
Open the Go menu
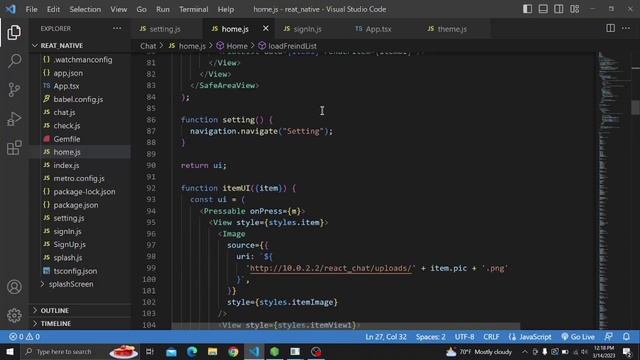[x=141, y=9]
